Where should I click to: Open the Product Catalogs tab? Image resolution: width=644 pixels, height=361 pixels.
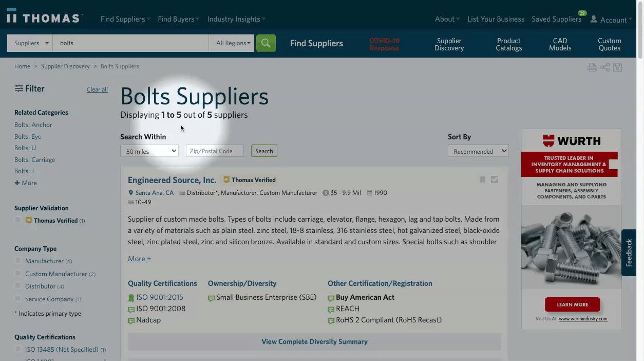[x=509, y=44]
